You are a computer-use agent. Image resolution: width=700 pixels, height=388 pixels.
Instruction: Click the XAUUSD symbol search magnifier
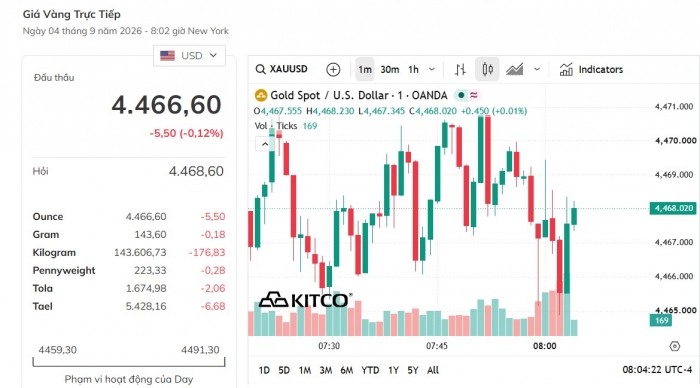(260, 69)
